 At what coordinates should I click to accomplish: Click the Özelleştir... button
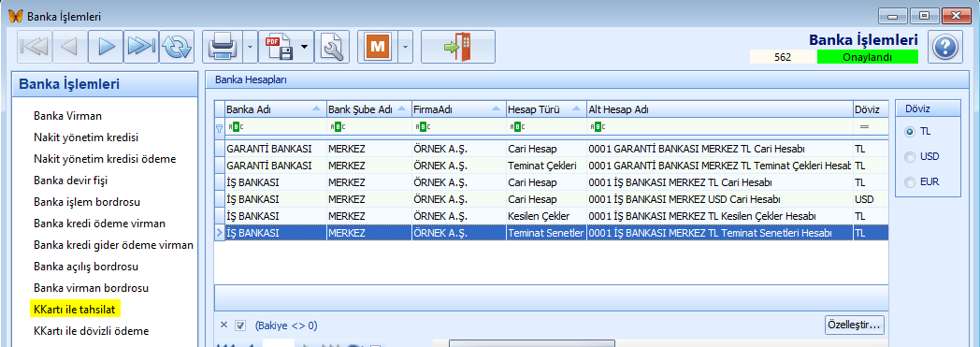pos(855,325)
